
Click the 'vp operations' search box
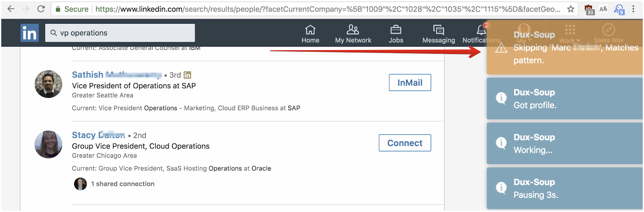point(120,33)
